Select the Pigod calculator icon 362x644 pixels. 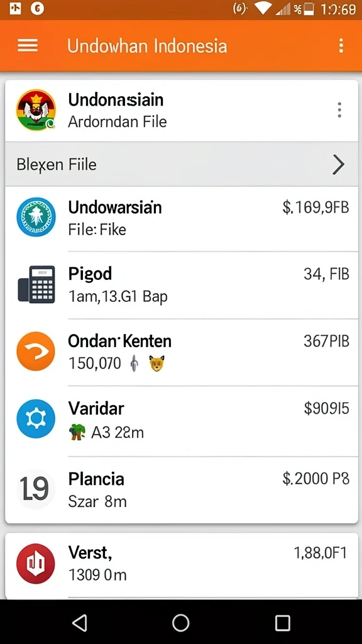click(36, 284)
